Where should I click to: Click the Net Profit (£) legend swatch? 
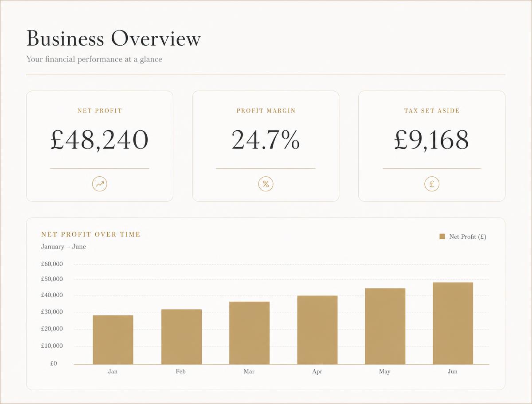tap(442, 237)
